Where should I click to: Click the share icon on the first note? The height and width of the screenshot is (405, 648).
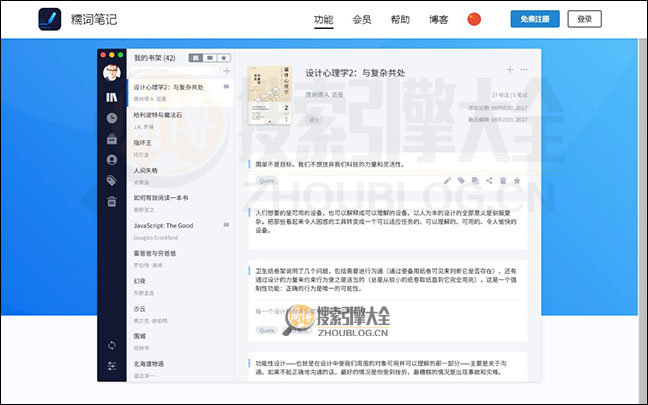(489, 181)
